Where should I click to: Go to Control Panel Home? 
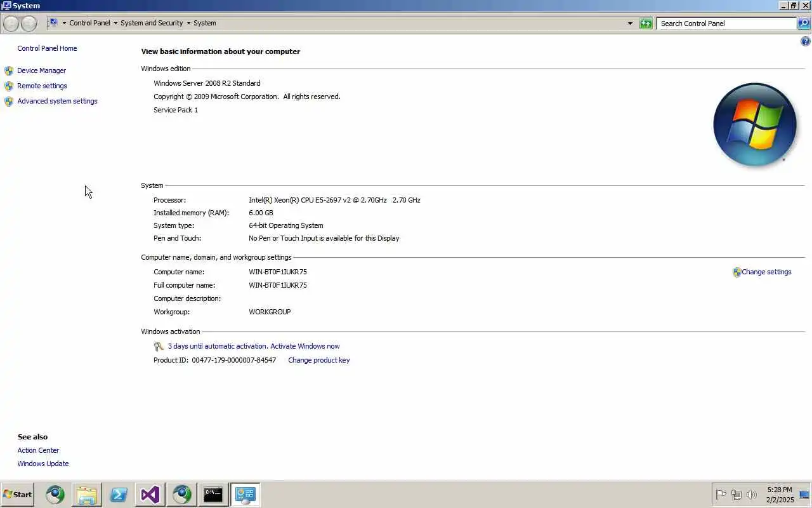click(47, 48)
